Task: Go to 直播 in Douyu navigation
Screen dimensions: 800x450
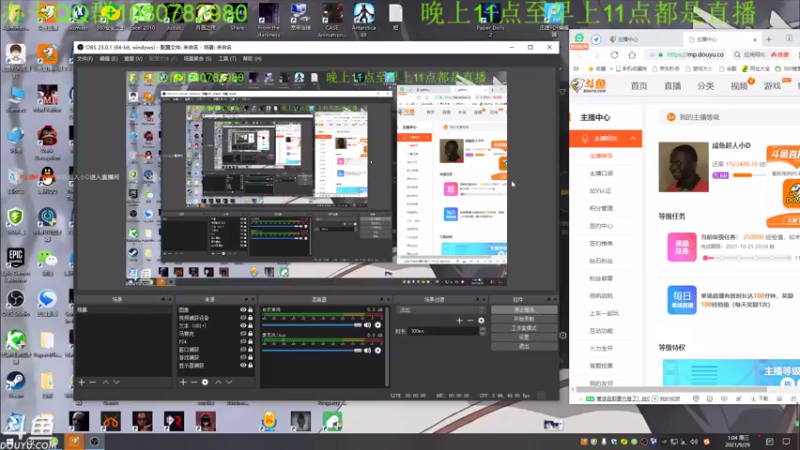Action: pos(672,86)
